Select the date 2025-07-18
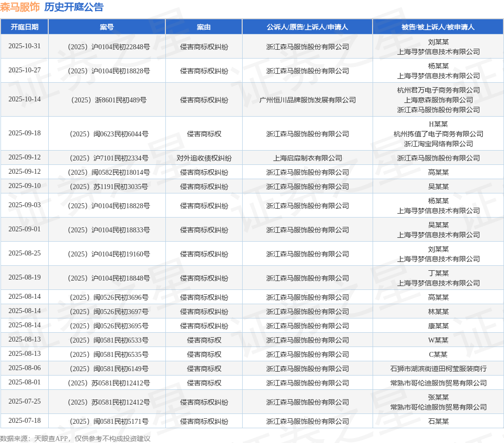The height and width of the screenshot is (443, 504). (x=25, y=420)
